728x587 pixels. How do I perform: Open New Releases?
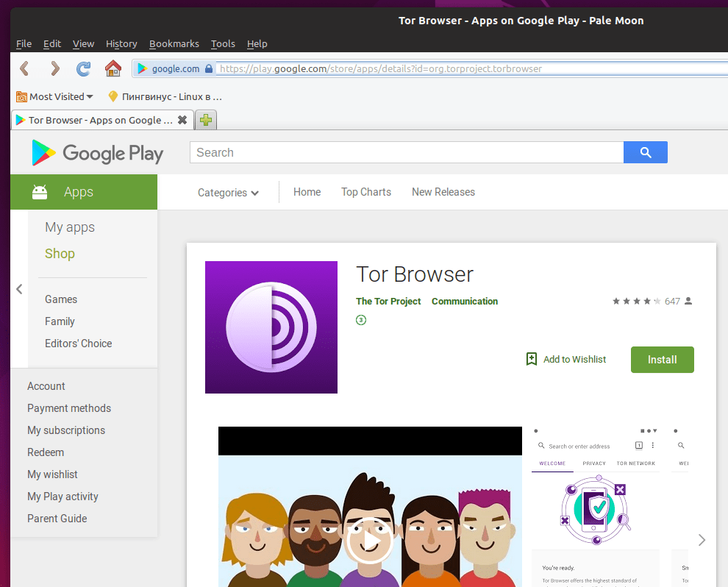click(443, 192)
